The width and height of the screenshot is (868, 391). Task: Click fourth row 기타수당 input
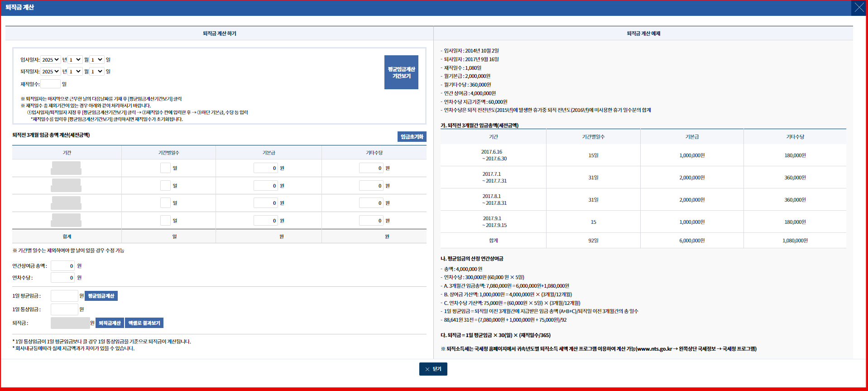[371, 221]
